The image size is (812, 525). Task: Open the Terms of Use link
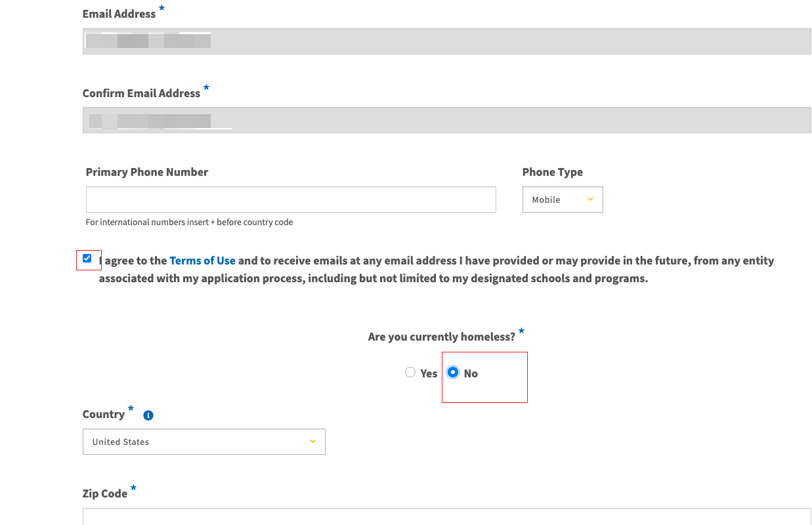(202, 261)
